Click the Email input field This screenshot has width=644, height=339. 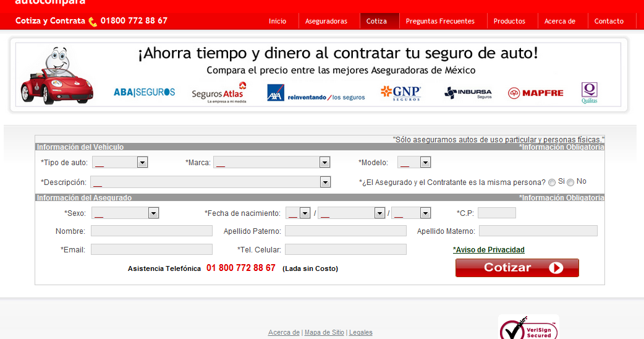(x=151, y=249)
